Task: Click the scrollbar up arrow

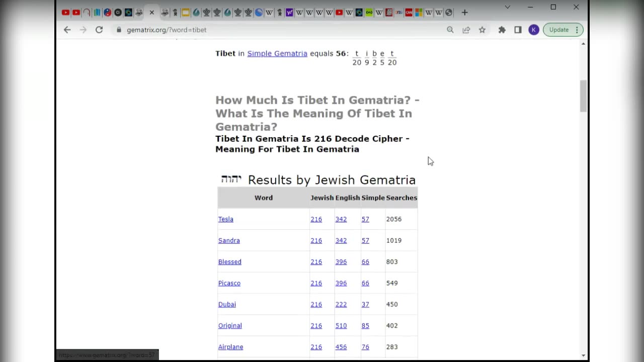Action: [x=583, y=44]
